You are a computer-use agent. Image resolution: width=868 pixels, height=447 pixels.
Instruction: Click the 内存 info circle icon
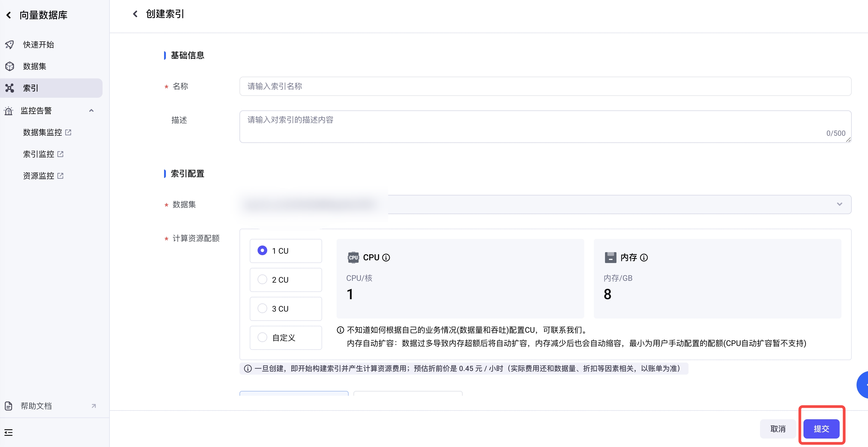(x=644, y=258)
